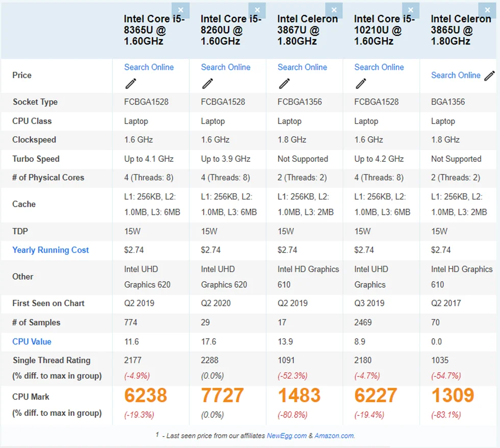Click pencil edit icon for i5-8365U price

coord(131,83)
